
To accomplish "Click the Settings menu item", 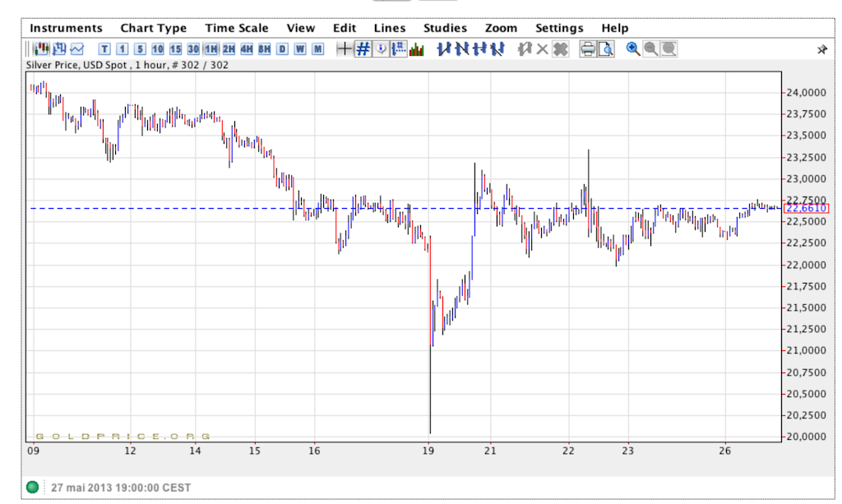I will [559, 28].
